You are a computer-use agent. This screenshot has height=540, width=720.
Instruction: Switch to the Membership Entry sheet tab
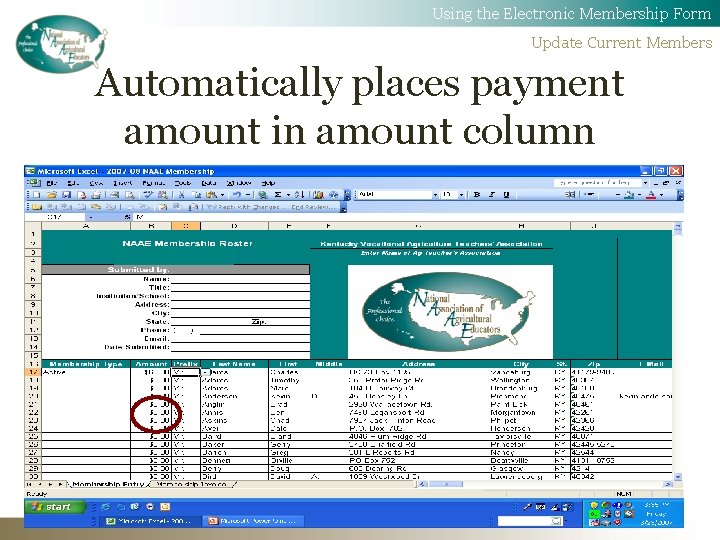108,484
